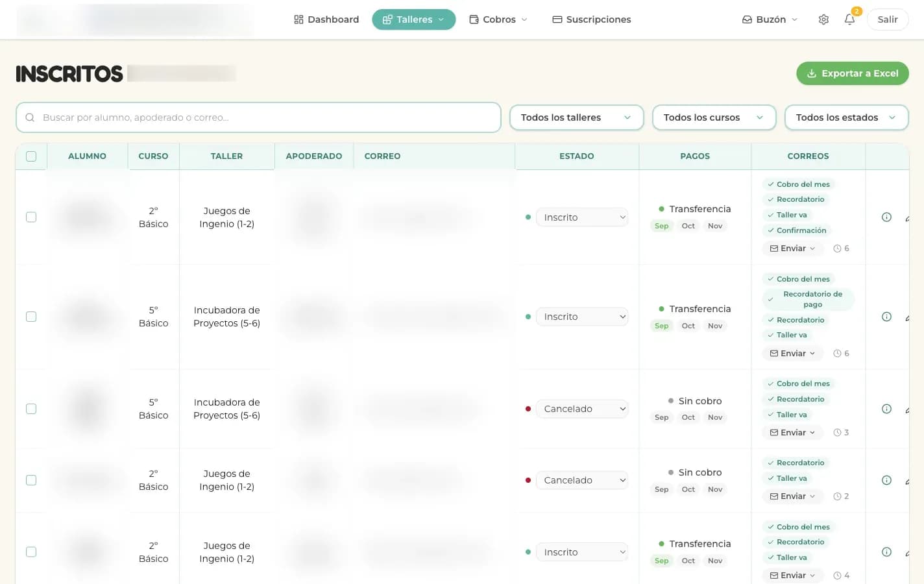
Task: Open Enviar menu in Incubadora Cancelado row
Action: tap(792, 433)
